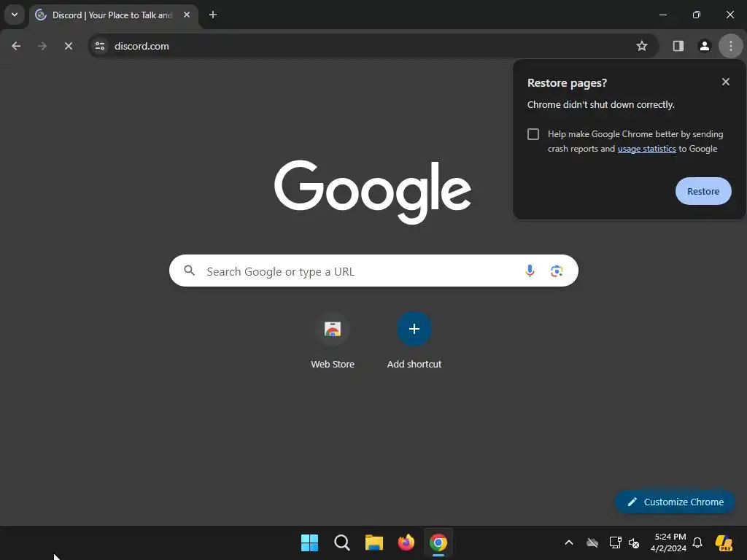Start voice search with microphone icon

tap(530, 271)
